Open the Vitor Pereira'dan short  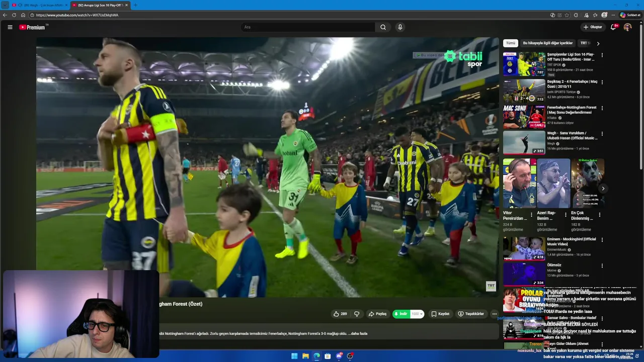pos(519,184)
